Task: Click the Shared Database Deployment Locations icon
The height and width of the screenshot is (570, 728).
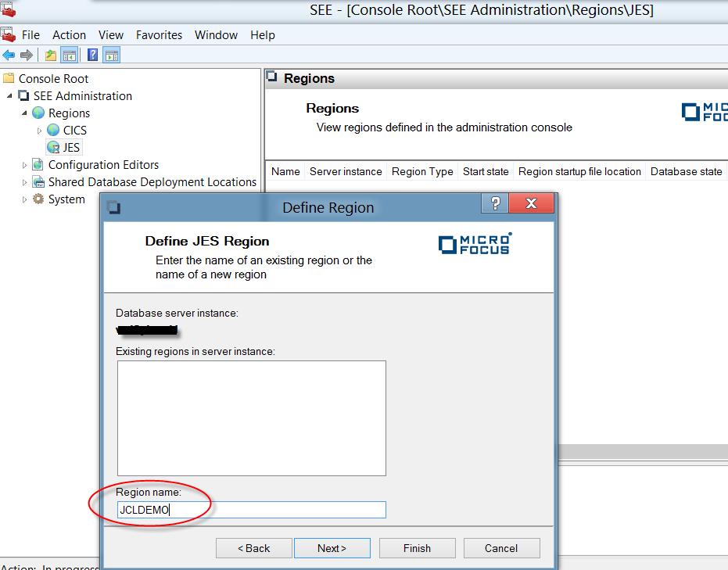Action: [38, 182]
